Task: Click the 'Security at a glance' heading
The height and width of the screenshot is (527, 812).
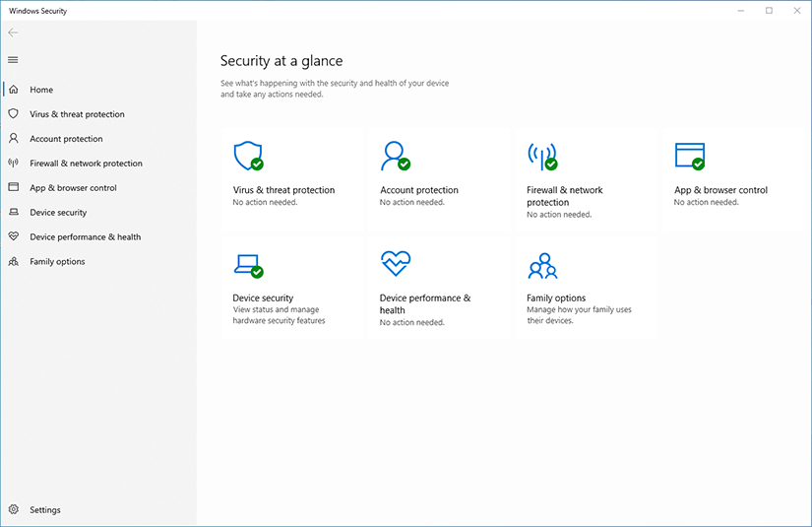Action: click(281, 61)
